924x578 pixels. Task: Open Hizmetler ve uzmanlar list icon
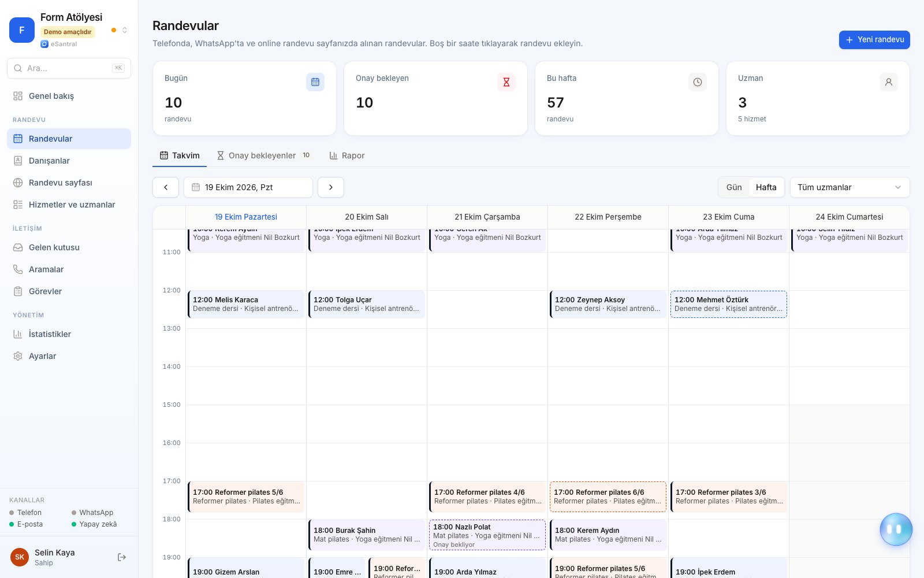18,205
